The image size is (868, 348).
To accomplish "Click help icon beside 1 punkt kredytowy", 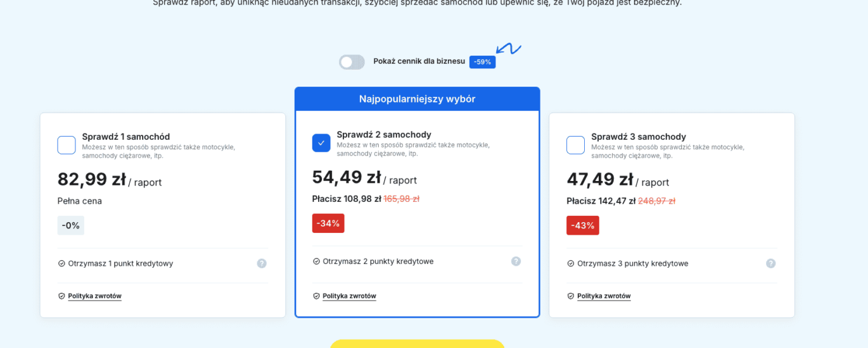I will (262, 263).
